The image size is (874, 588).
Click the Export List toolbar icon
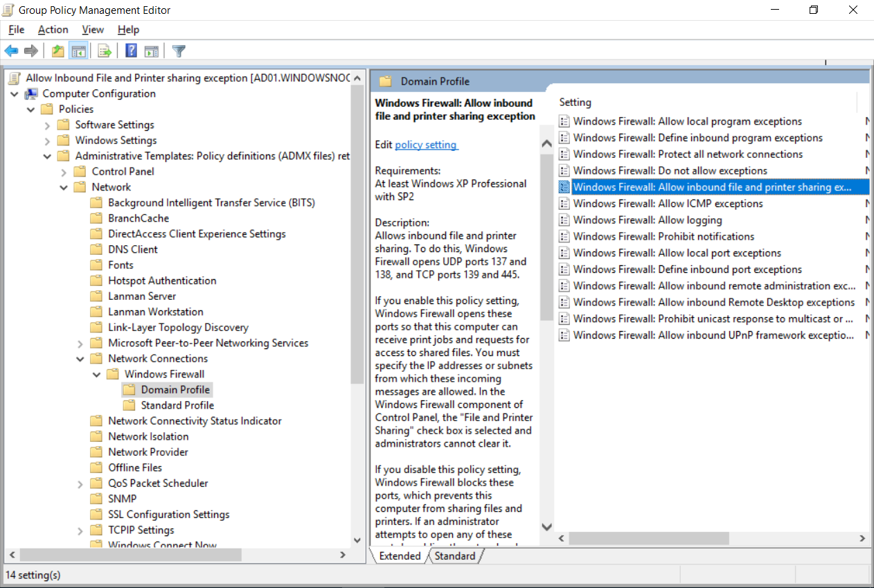click(105, 51)
